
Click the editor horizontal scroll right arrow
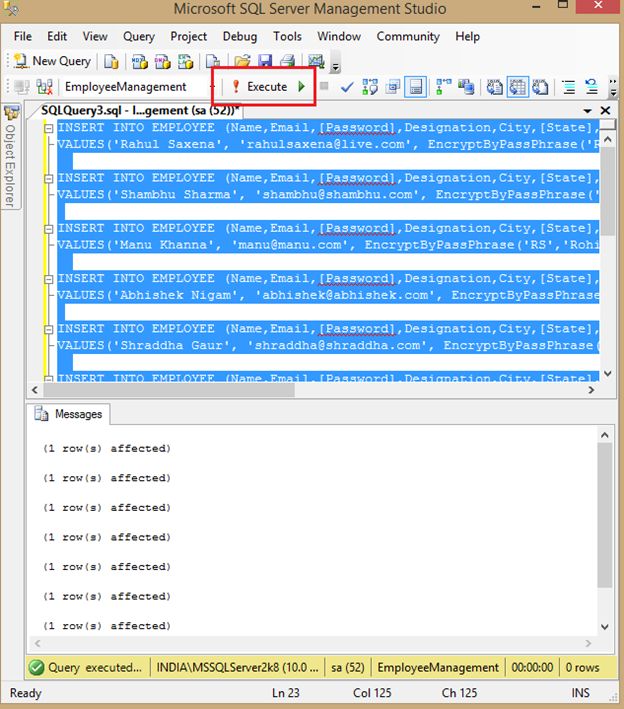(x=591, y=390)
